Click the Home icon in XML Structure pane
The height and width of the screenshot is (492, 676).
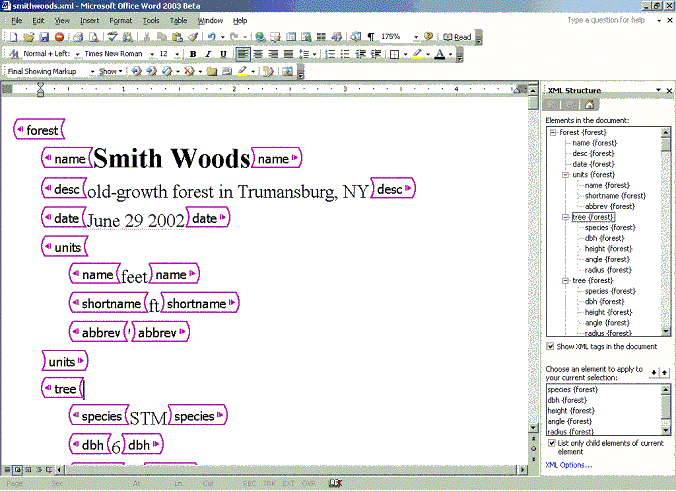pyautogui.click(x=590, y=104)
